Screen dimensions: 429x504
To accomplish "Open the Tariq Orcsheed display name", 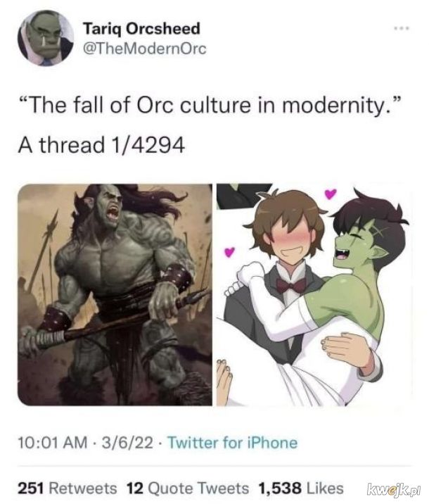I will [141, 28].
